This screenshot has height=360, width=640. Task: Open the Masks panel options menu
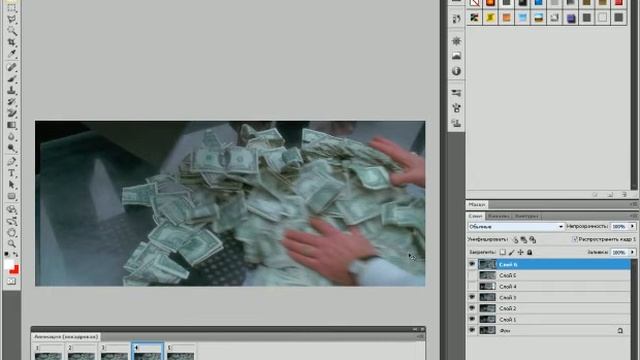click(x=633, y=204)
